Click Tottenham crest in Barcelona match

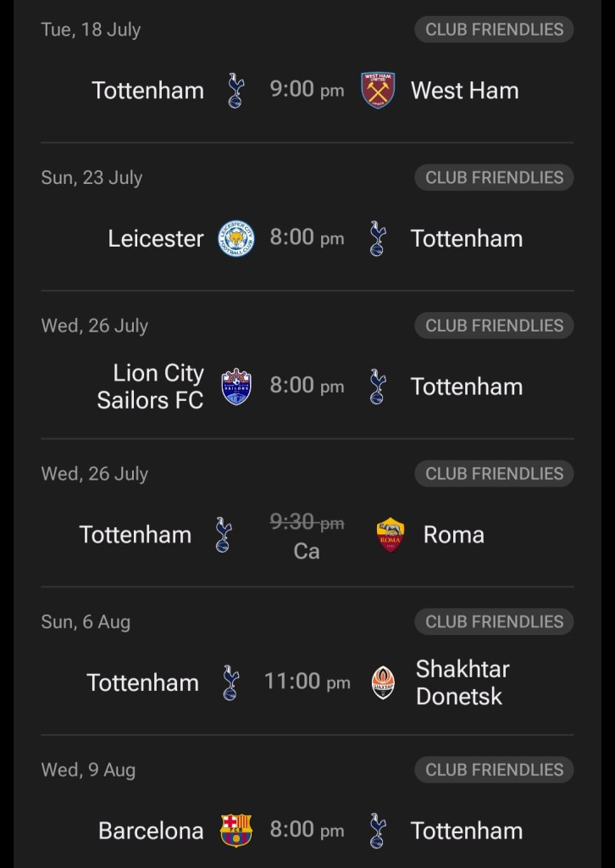tap(378, 831)
